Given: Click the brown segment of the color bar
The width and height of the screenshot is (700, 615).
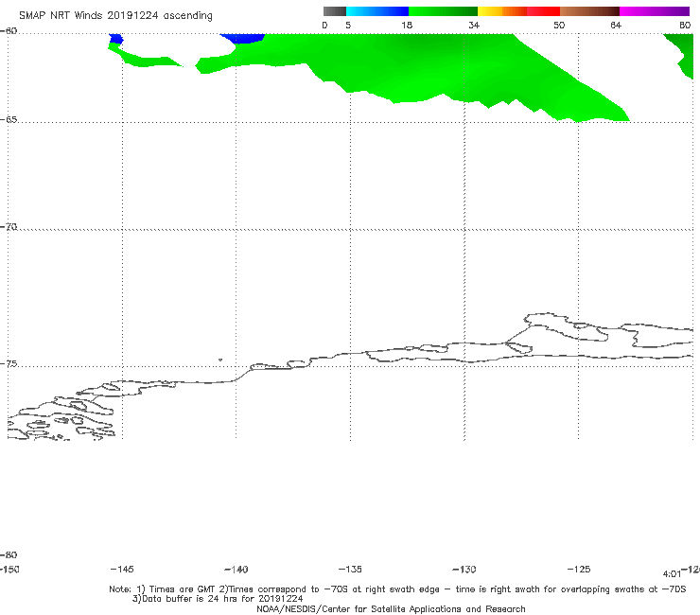Looking at the screenshot, I should [x=589, y=11].
